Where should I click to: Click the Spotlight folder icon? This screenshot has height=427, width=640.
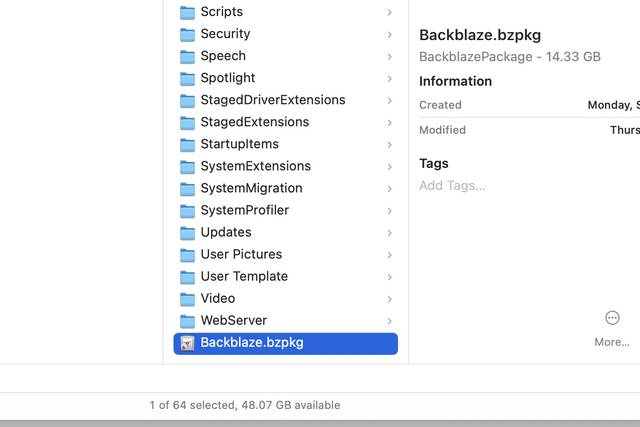[187, 78]
